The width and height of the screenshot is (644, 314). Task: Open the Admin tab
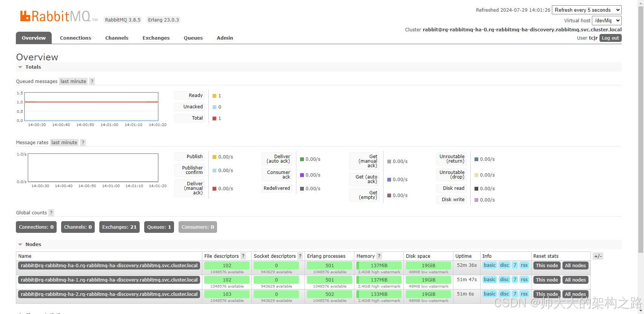pyautogui.click(x=225, y=38)
